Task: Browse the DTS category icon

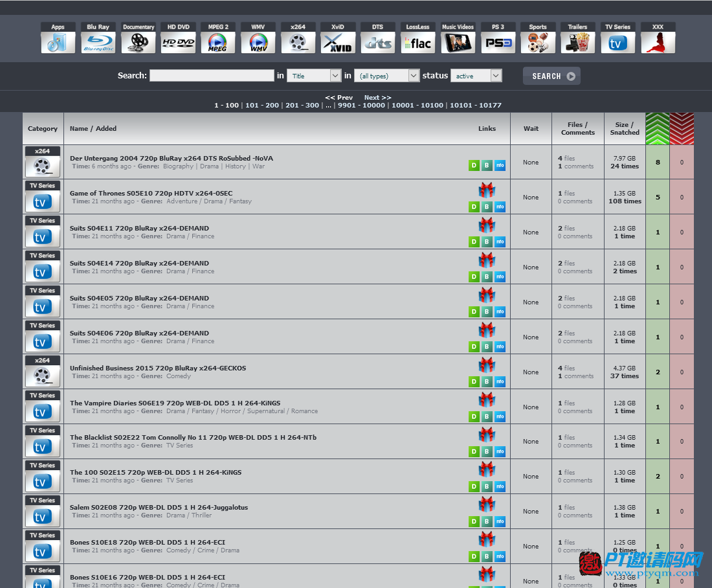Action: pos(378,38)
